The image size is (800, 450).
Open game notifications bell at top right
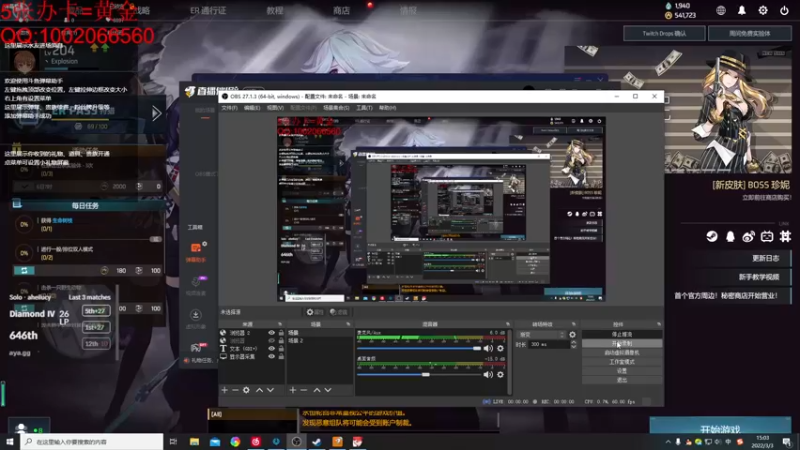(742, 10)
